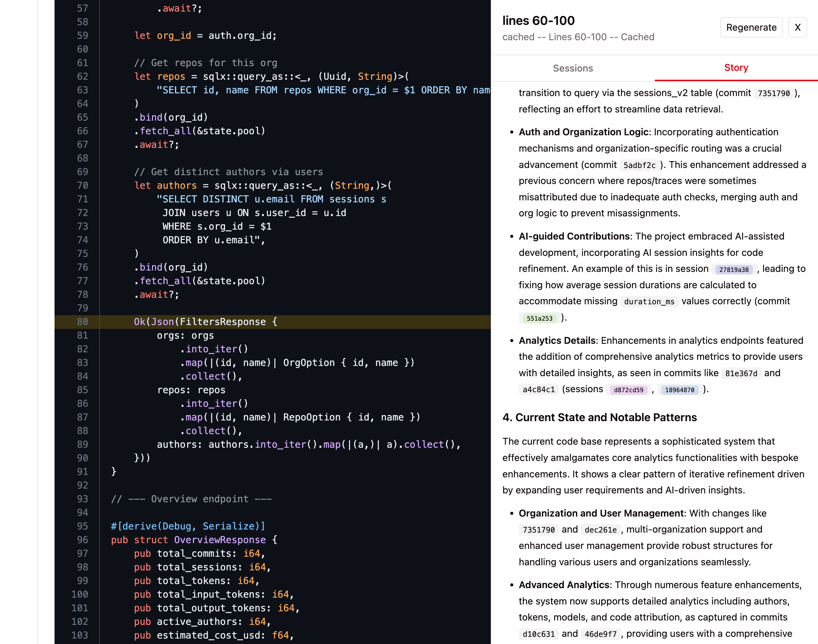
Task: Open commit hash 81e367d
Action: coord(741,373)
